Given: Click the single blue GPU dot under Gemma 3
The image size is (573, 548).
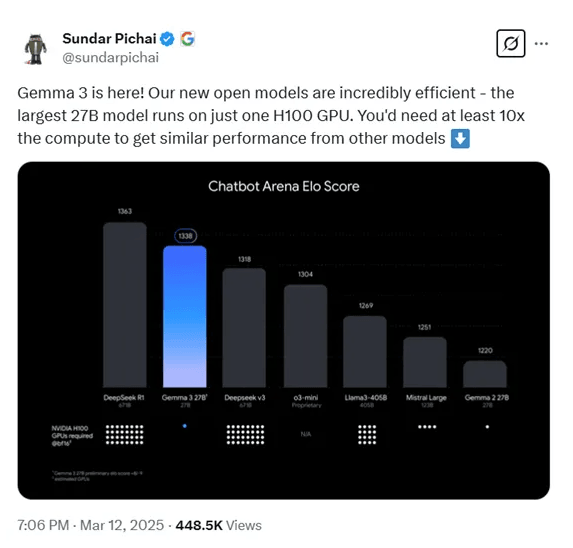Looking at the screenshot, I should 185,426.
